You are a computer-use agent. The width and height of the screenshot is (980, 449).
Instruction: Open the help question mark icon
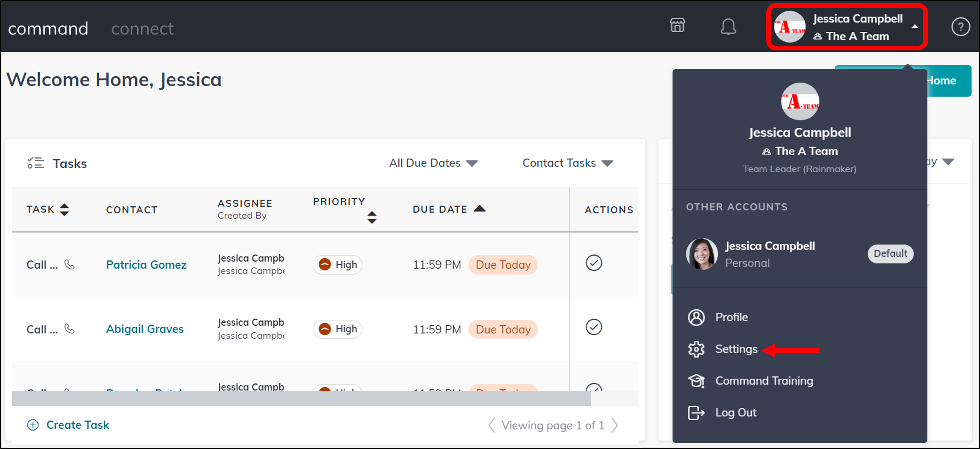click(960, 27)
